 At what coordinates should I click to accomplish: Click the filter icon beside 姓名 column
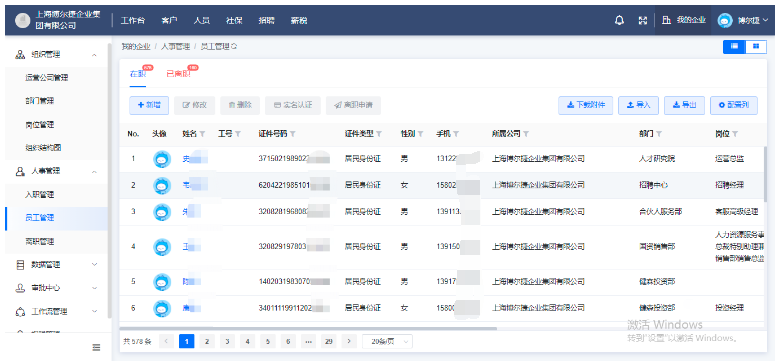coord(202,134)
